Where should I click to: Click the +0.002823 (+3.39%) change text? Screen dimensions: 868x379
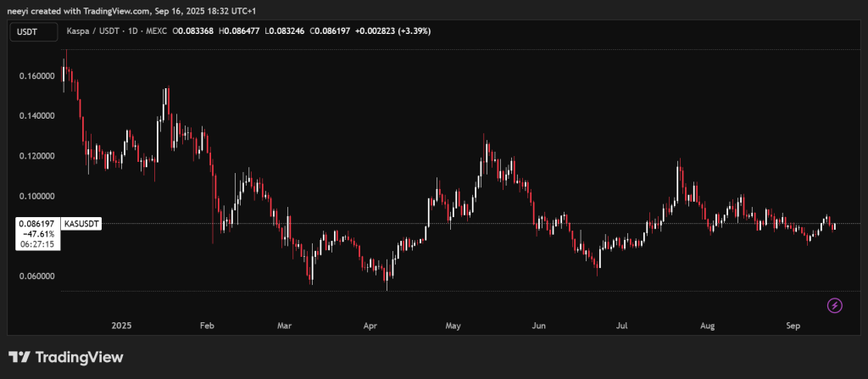[x=392, y=31]
